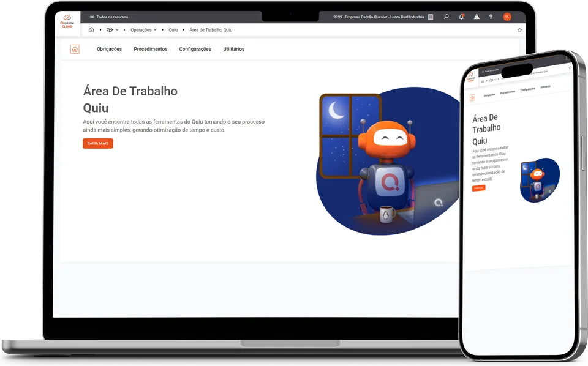Tap the Quiu robot illustration on phone
The image size is (588, 366).
pyautogui.click(x=539, y=181)
